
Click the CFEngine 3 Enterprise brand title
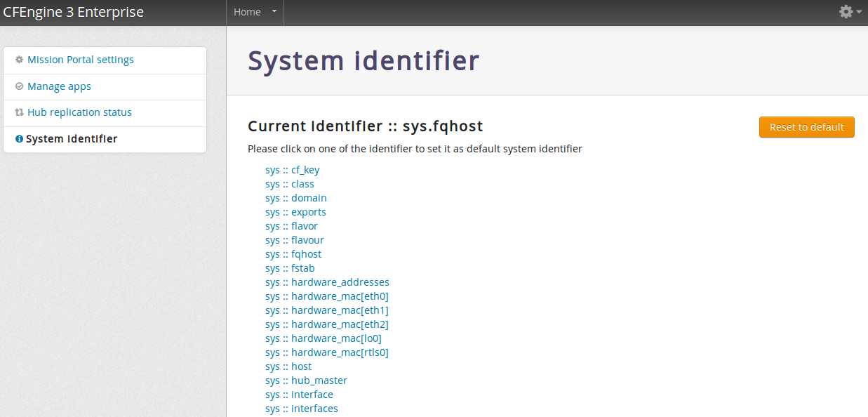[74, 12]
